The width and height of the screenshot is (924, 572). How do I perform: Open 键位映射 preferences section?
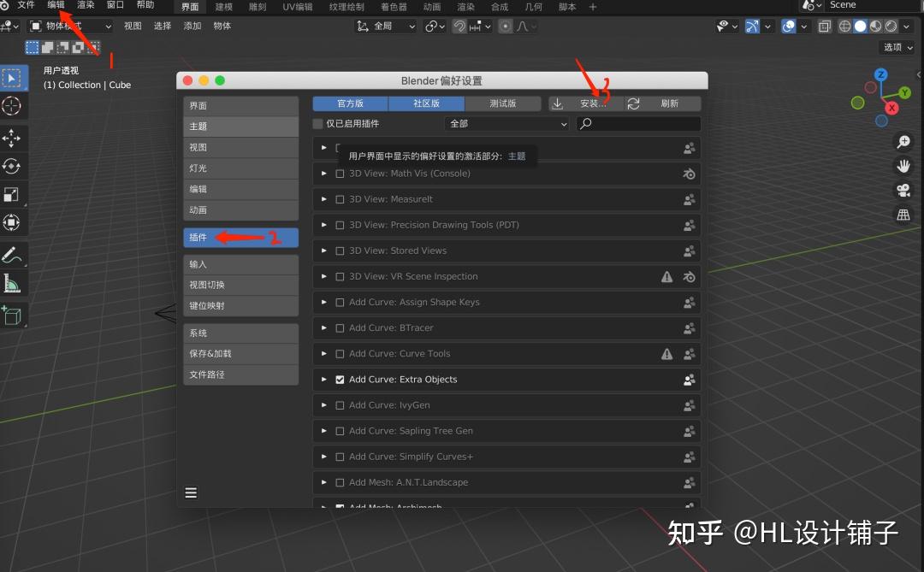[240, 306]
